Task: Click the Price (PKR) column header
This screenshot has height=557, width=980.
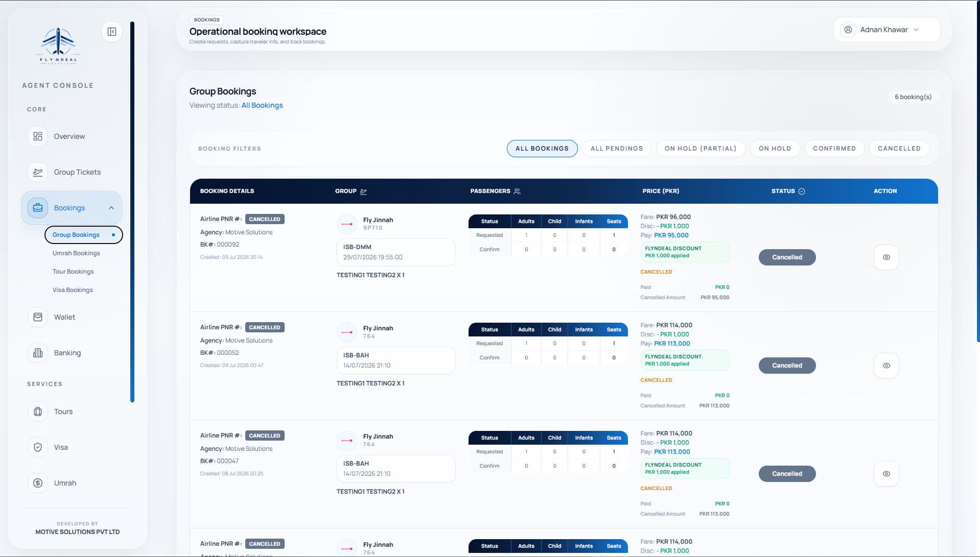Action: pyautogui.click(x=661, y=191)
